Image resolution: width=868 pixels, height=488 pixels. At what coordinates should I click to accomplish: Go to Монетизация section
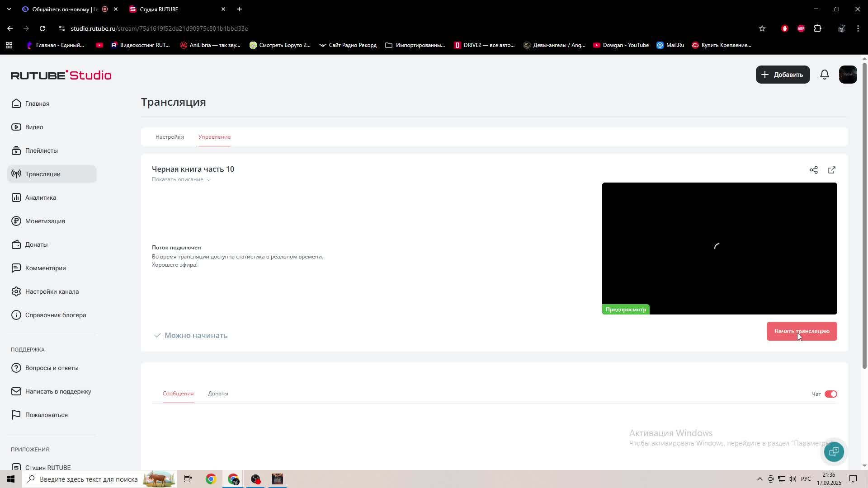point(45,221)
